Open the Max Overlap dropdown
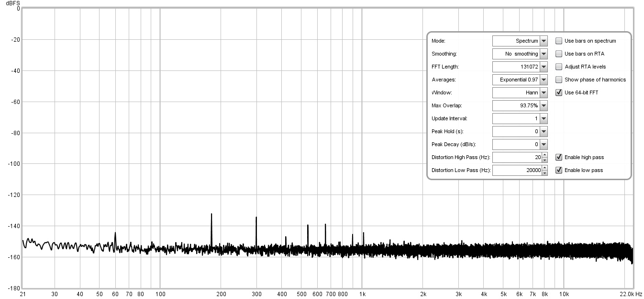Image resolution: width=644 pixels, height=299 pixels. tap(544, 106)
